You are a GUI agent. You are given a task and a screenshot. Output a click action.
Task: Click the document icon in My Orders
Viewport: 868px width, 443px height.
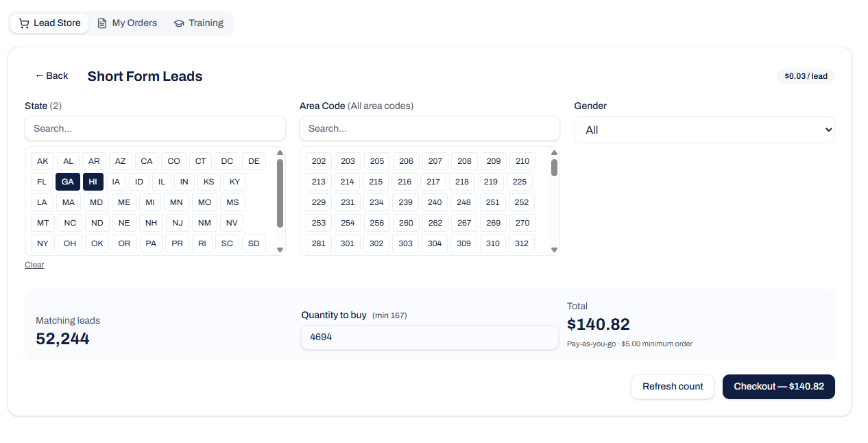click(102, 23)
